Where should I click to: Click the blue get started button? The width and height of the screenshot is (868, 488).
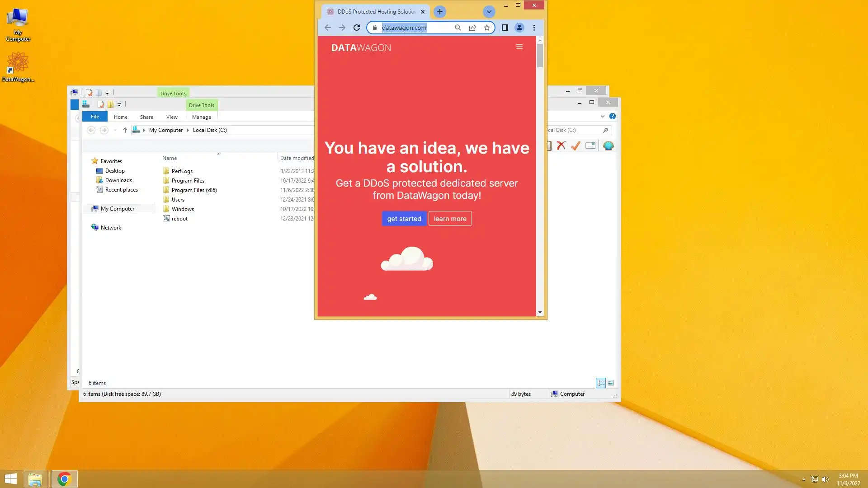click(x=404, y=219)
